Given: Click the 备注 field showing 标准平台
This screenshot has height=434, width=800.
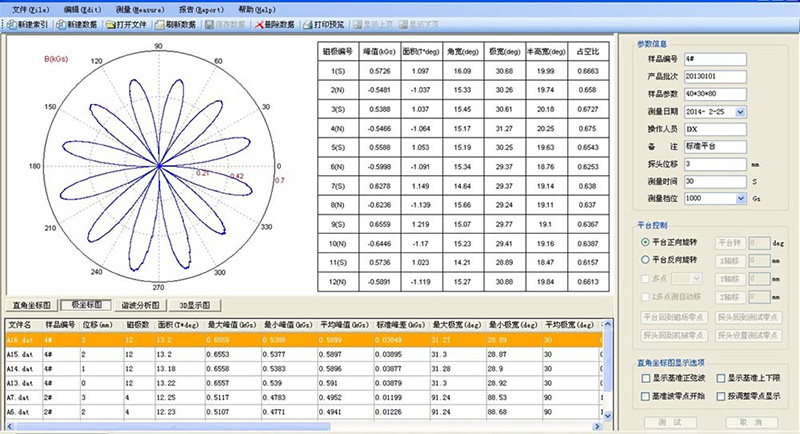Looking at the screenshot, I should pyautogui.click(x=715, y=147).
